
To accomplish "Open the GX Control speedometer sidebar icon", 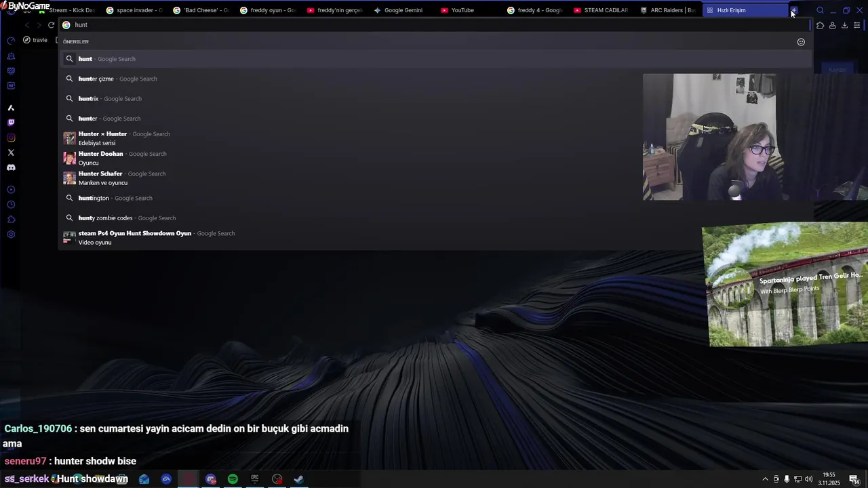I will click(x=11, y=41).
